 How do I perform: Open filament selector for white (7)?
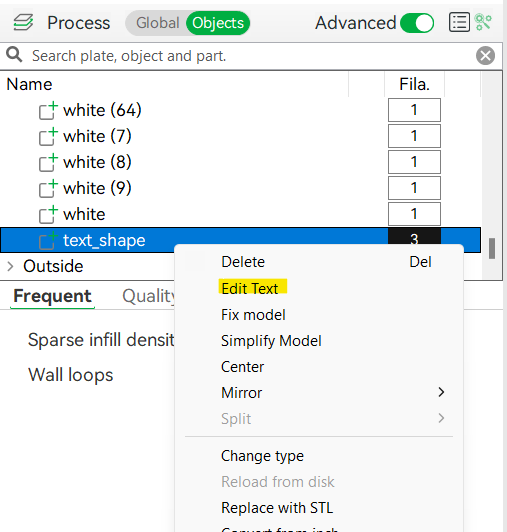click(414, 136)
